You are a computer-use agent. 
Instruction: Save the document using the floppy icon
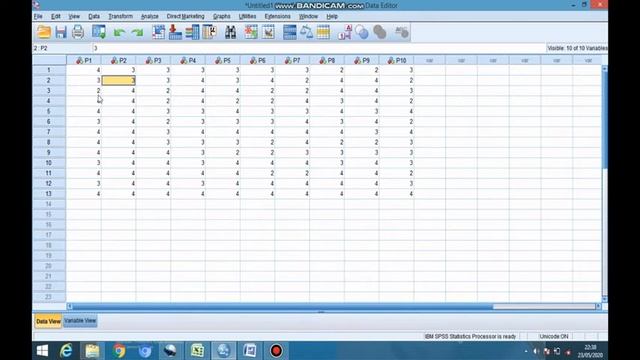point(61,32)
